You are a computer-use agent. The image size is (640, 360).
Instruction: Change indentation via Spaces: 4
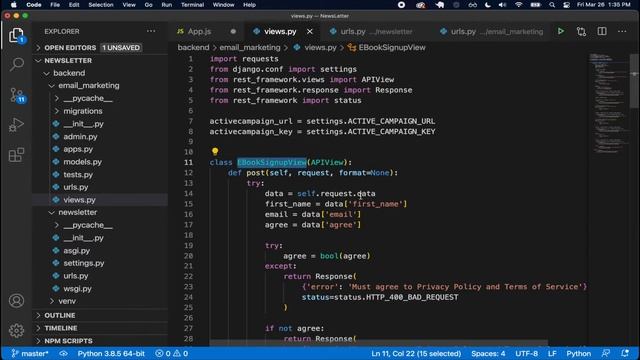tap(488, 353)
